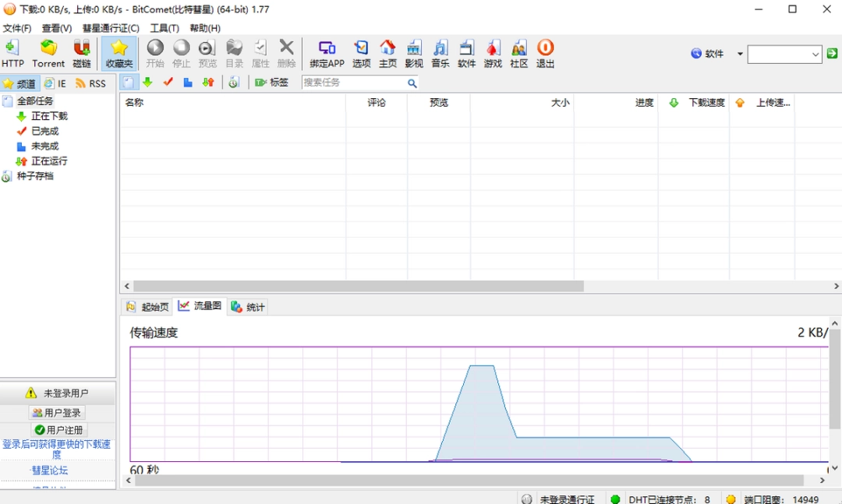Click the HTTP download toolbar icon
Image resolution: width=842 pixels, height=504 pixels.
[12, 54]
